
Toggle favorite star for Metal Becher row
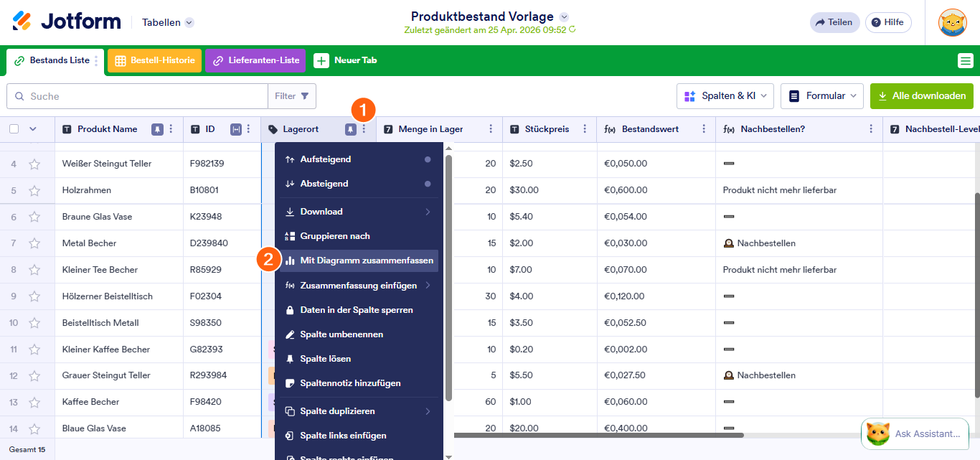pos(34,243)
